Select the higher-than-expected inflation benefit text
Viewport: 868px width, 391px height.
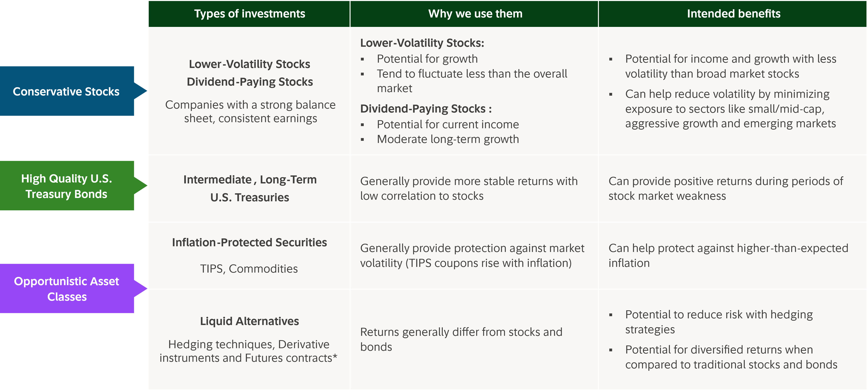[x=728, y=255]
